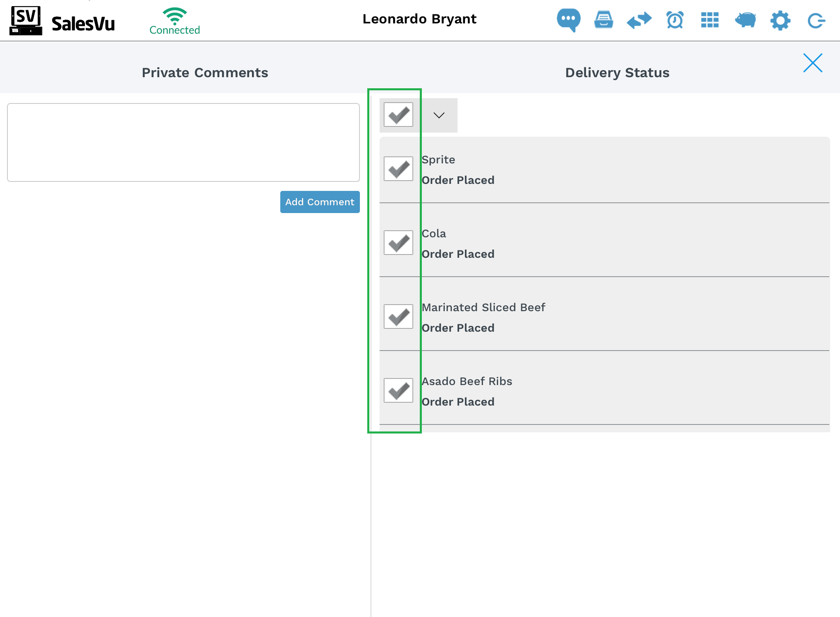Uncheck the Sprite item checkbox

point(398,169)
